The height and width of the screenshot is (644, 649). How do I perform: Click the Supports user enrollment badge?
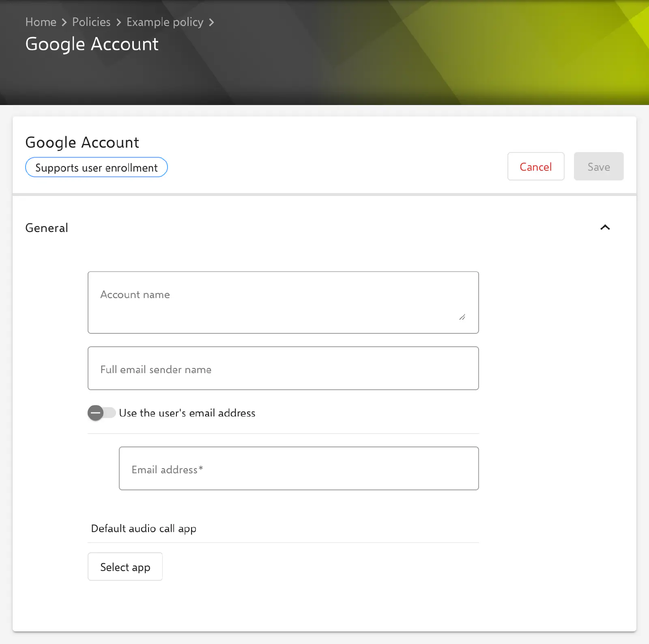pyautogui.click(x=97, y=167)
